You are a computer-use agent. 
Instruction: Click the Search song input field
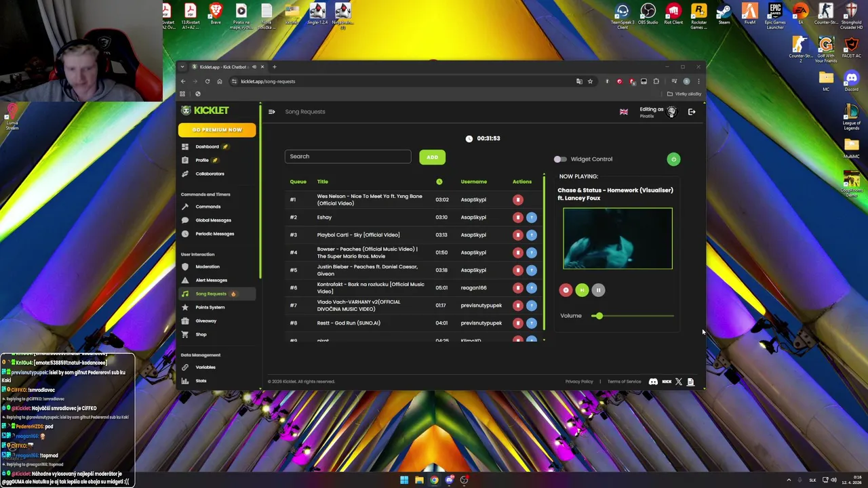348,157
